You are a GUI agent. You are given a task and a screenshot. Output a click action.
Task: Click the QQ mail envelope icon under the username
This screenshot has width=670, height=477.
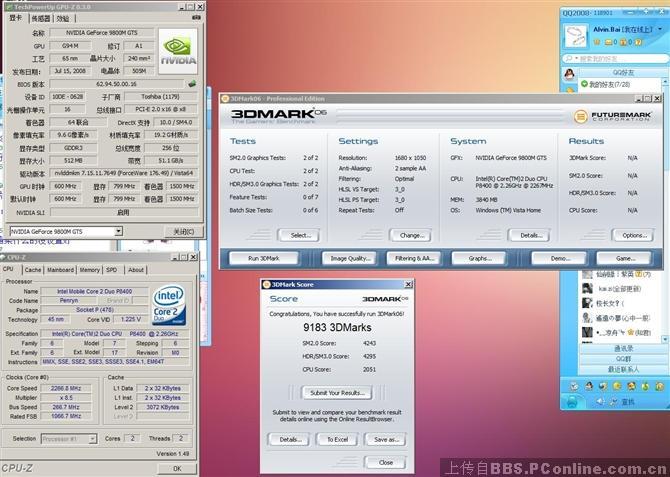(x=608, y=42)
